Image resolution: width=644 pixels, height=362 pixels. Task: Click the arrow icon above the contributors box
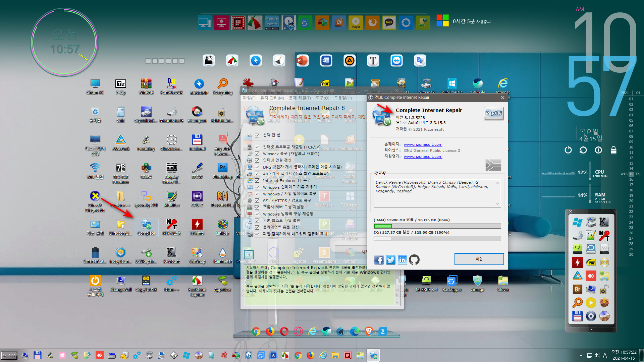click(x=493, y=165)
